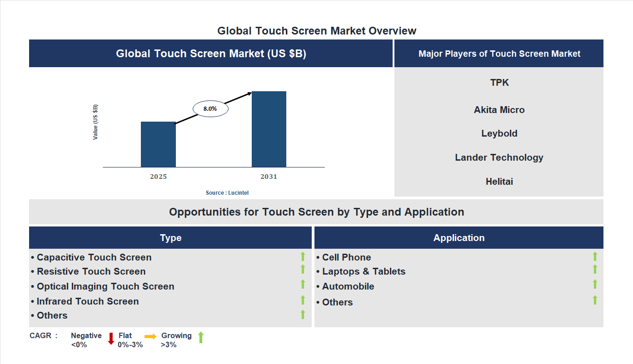
Task: Select the growth arrow next to Cell Phone
Action: point(595,257)
